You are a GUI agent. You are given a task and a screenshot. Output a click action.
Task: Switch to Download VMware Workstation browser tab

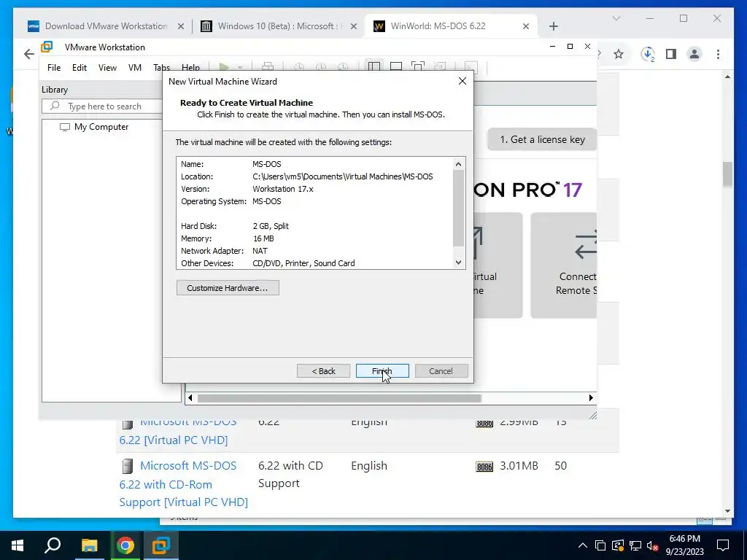[x=106, y=26]
